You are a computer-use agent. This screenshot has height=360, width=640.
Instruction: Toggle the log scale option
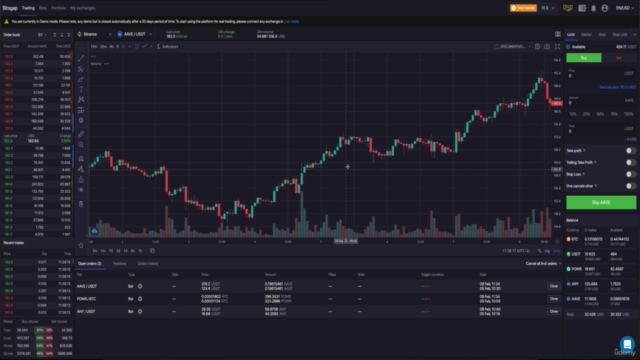(x=547, y=251)
